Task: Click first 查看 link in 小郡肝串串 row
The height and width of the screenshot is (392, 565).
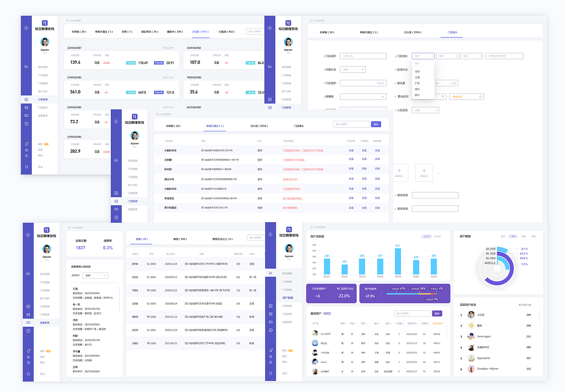Action: (x=351, y=150)
